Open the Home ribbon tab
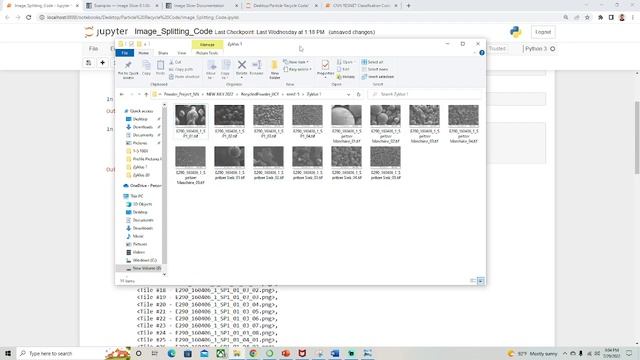 coord(144,53)
